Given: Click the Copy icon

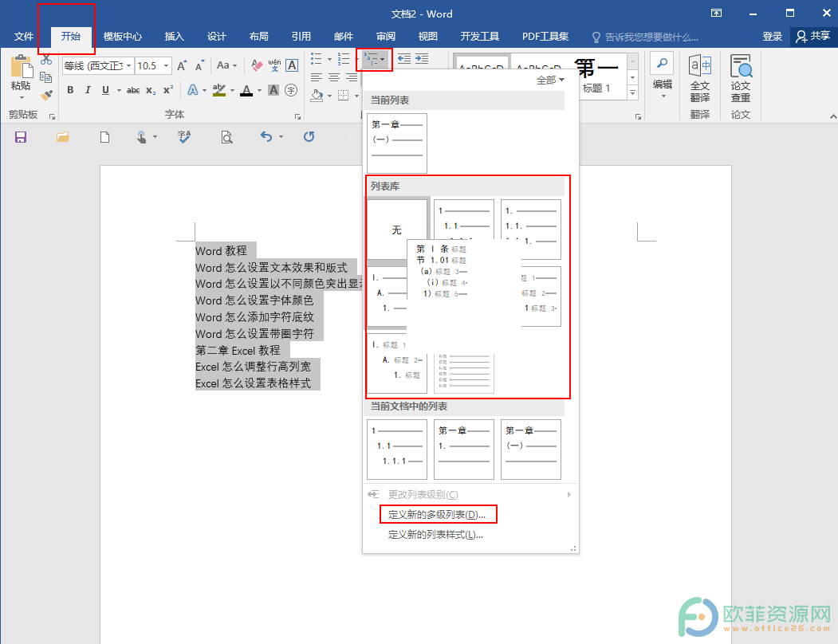Looking at the screenshot, I should pyautogui.click(x=46, y=77).
